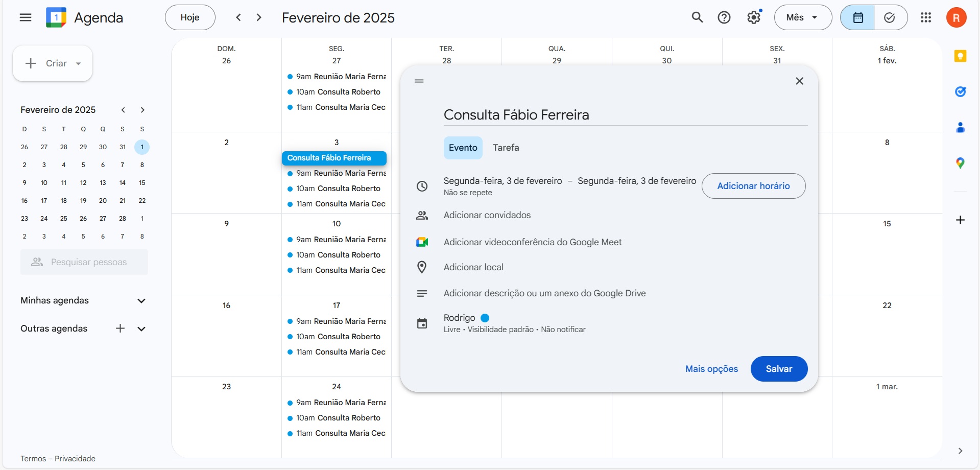Close the event creation dialog
The width and height of the screenshot is (980, 470).
800,81
